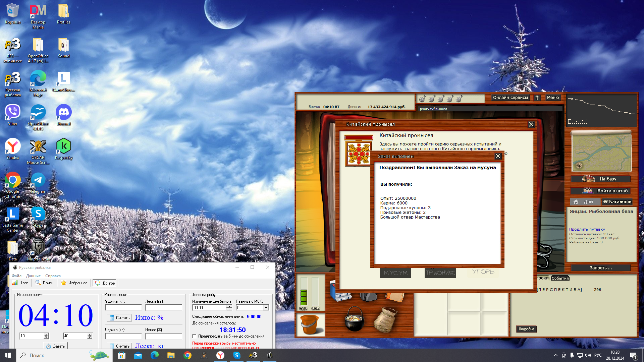Open Skype from the taskbar
Screen dimensions: 644x362
[x=237, y=355]
